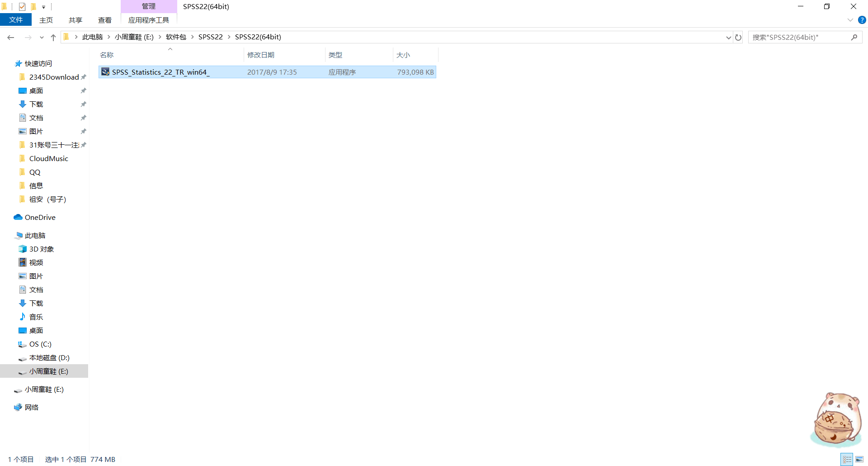This screenshot has width=868, height=466.
Task: Click the quick access new folder icon
Action: coord(33,6)
